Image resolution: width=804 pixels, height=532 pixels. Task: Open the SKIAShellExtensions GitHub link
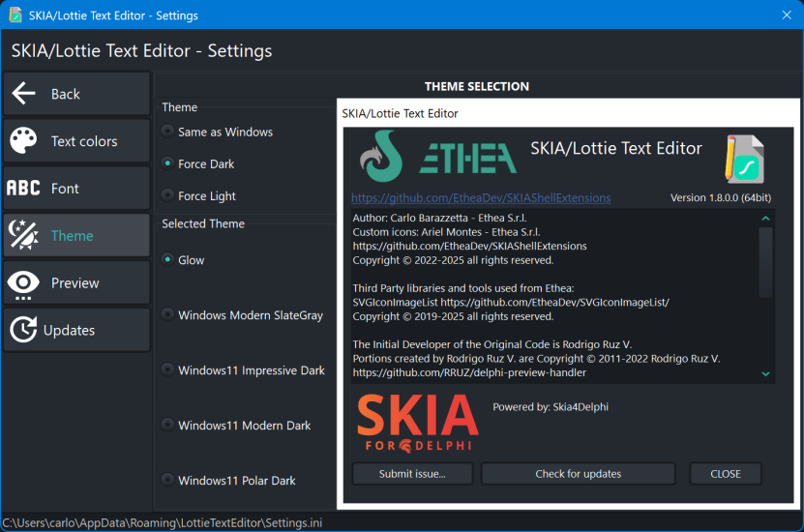481,198
